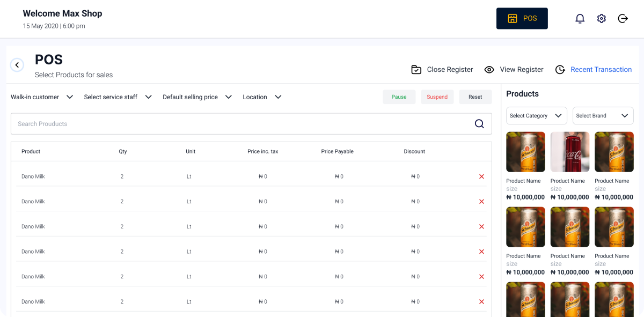Delete the last visible Dano Milk row
The image size is (644, 317).
pyautogui.click(x=481, y=302)
